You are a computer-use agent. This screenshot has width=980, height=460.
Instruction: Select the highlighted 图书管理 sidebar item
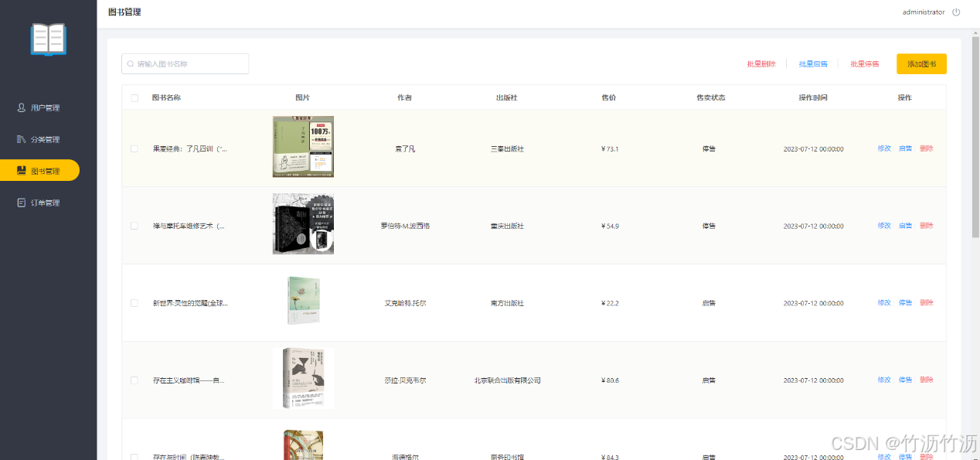(x=39, y=171)
